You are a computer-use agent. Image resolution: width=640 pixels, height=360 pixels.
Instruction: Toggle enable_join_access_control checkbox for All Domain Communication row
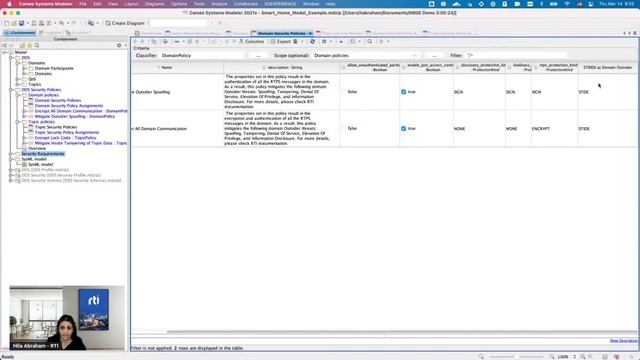[404, 129]
